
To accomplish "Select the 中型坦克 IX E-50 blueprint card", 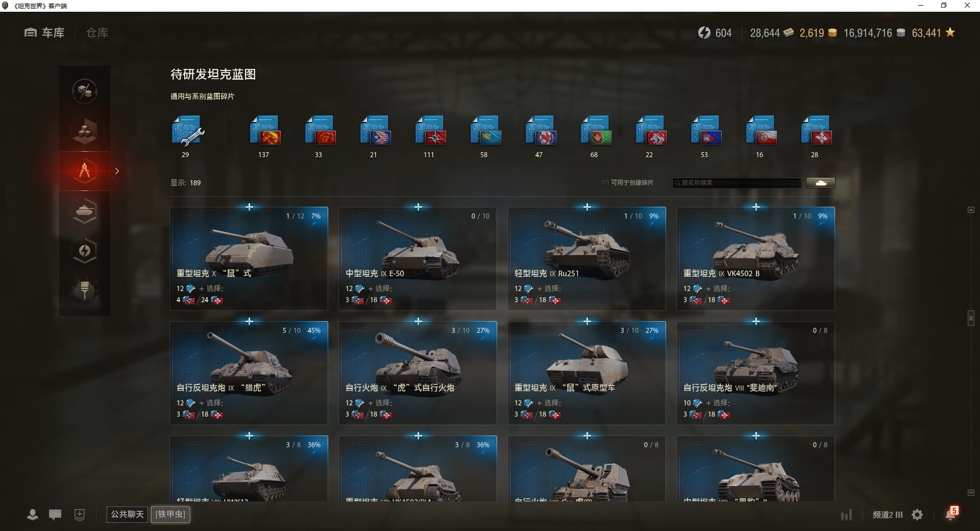I will point(418,259).
